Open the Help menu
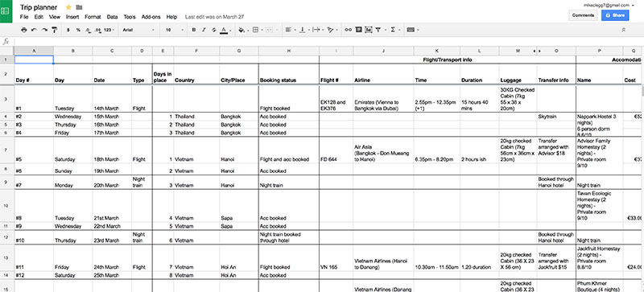Screen dimensions: 644x292 coord(171,17)
